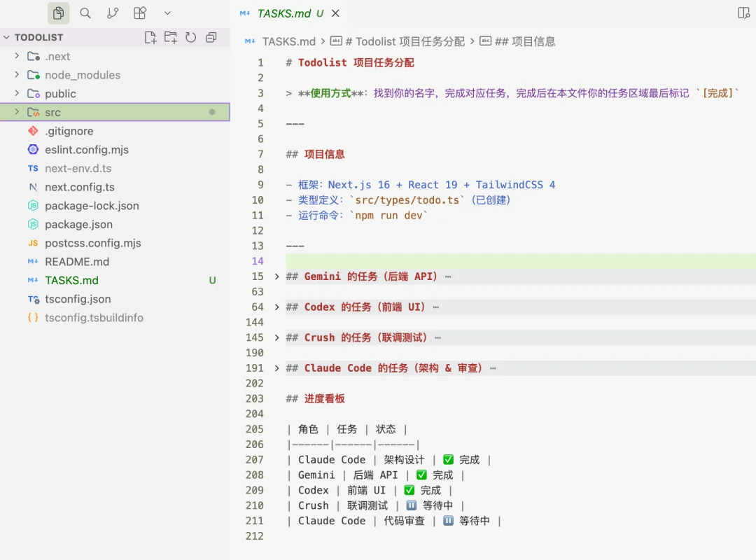Select the Explorer icon in the activity bar
Image resolution: width=756 pixels, height=560 pixels.
(x=59, y=13)
